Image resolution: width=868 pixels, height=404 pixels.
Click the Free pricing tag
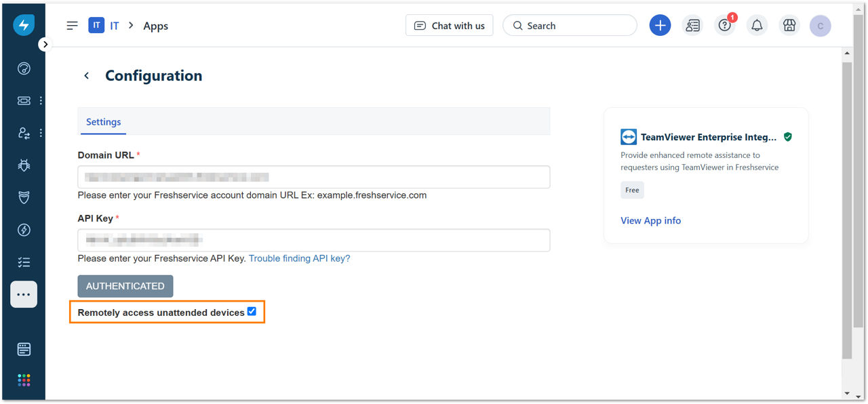[632, 190]
